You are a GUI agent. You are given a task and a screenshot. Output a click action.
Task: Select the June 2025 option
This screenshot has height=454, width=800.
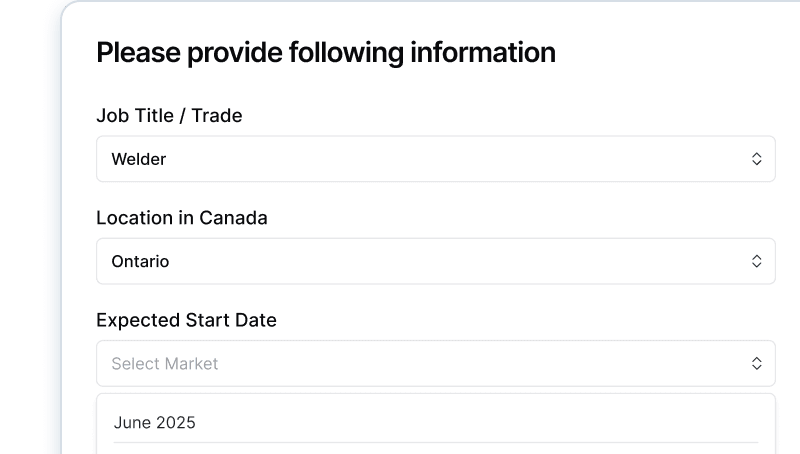(155, 422)
